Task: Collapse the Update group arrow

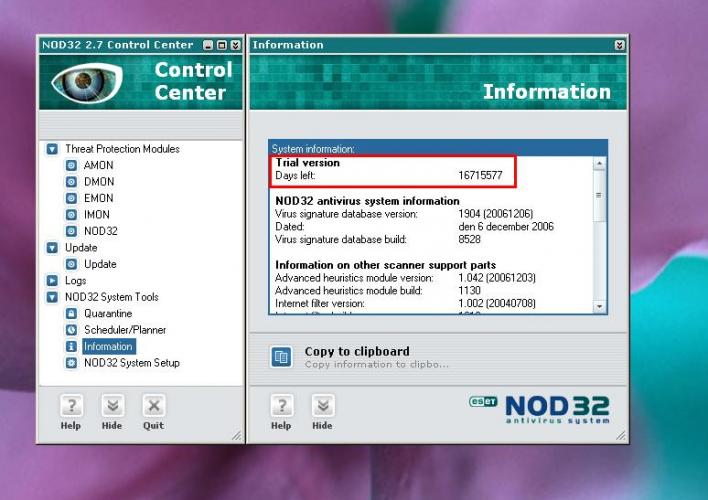Action: (x=52, y=248)
